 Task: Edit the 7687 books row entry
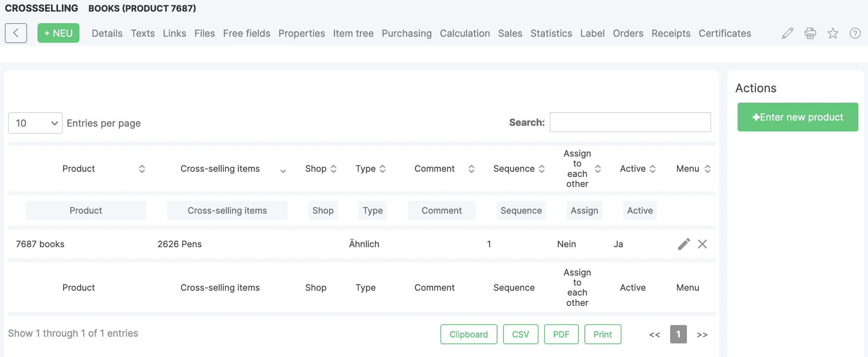(684, 244)
